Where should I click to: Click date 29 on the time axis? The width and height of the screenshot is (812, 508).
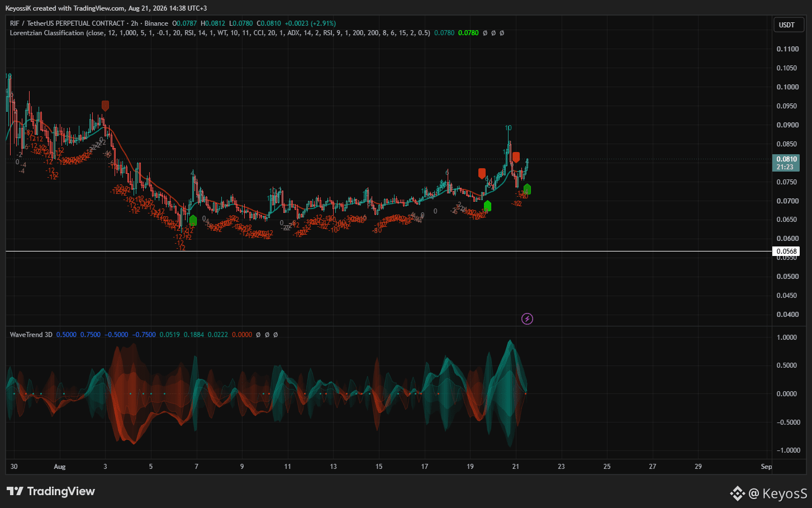click(698, 467)
